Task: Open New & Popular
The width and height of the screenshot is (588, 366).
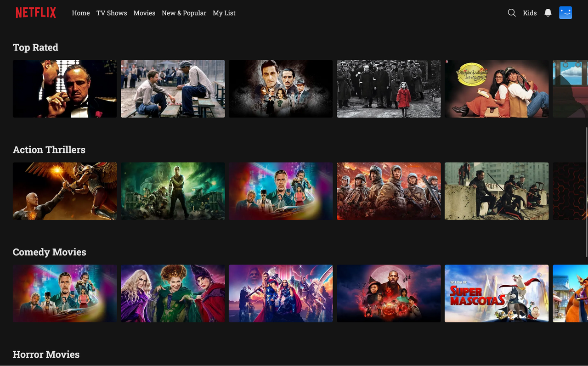Action: pyautogui.click(x=184, y=13)
